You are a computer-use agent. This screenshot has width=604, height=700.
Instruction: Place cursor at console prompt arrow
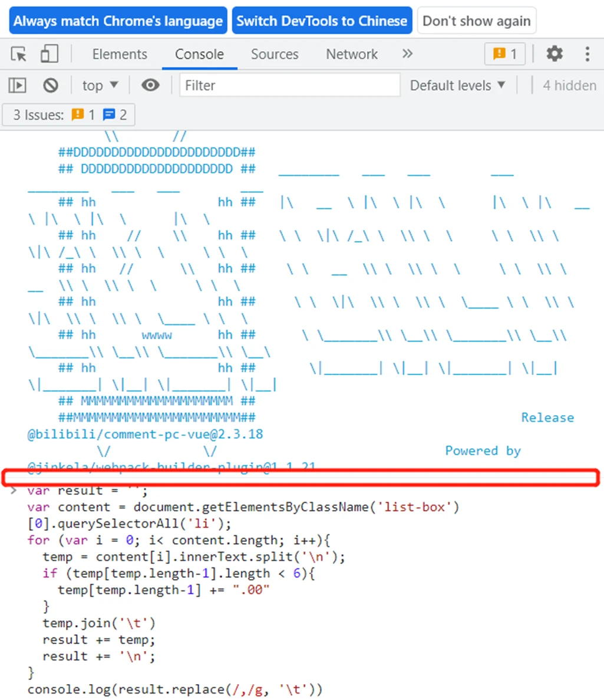[14, 491]
